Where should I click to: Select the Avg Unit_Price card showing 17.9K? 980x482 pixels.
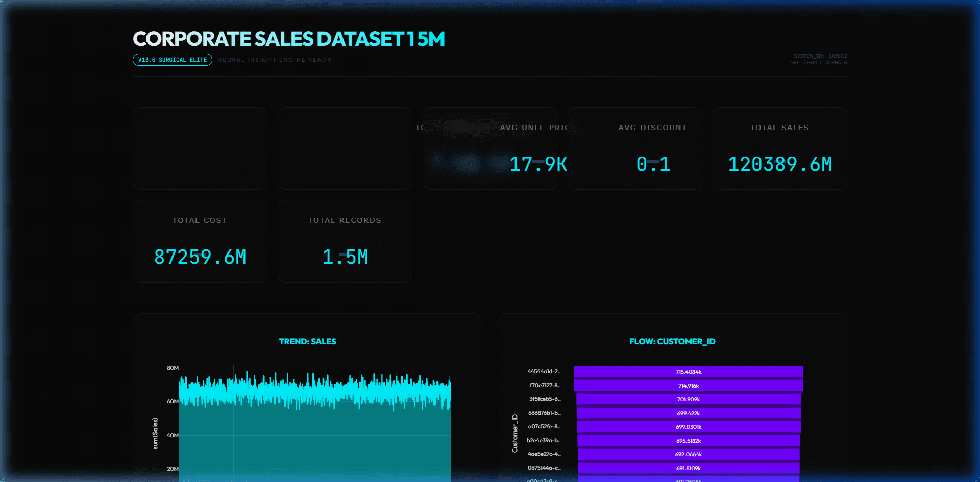point(489,148)
